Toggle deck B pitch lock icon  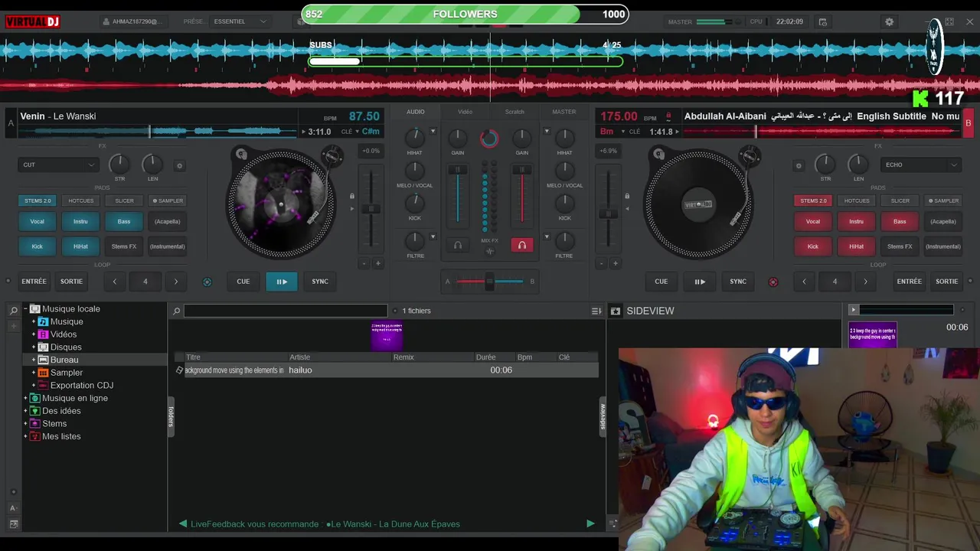tap(627, 196)
